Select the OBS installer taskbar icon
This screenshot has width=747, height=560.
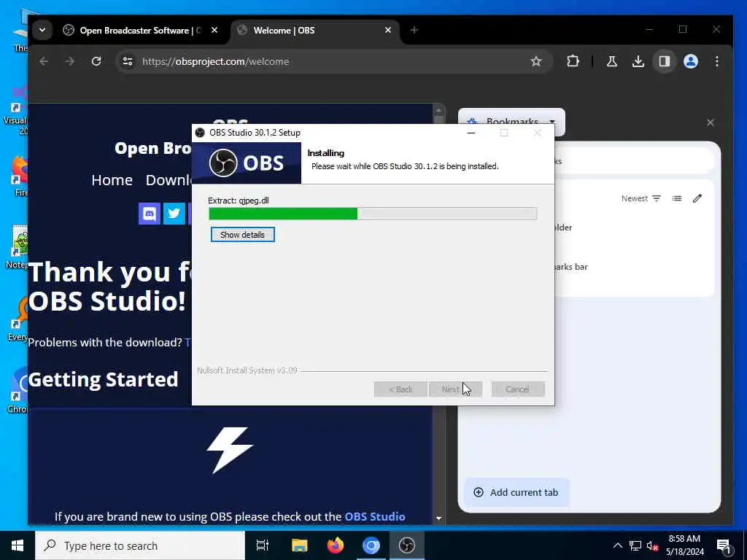(x=407, y=545)
